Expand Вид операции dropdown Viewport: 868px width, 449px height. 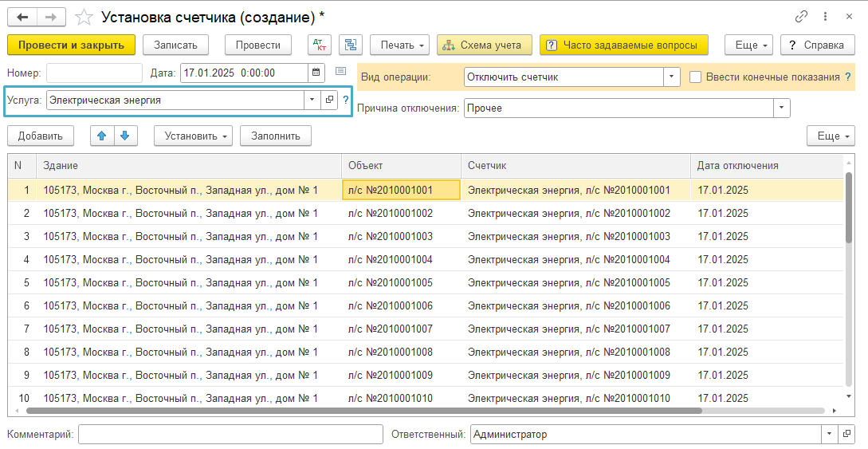(x=671, y=77)
